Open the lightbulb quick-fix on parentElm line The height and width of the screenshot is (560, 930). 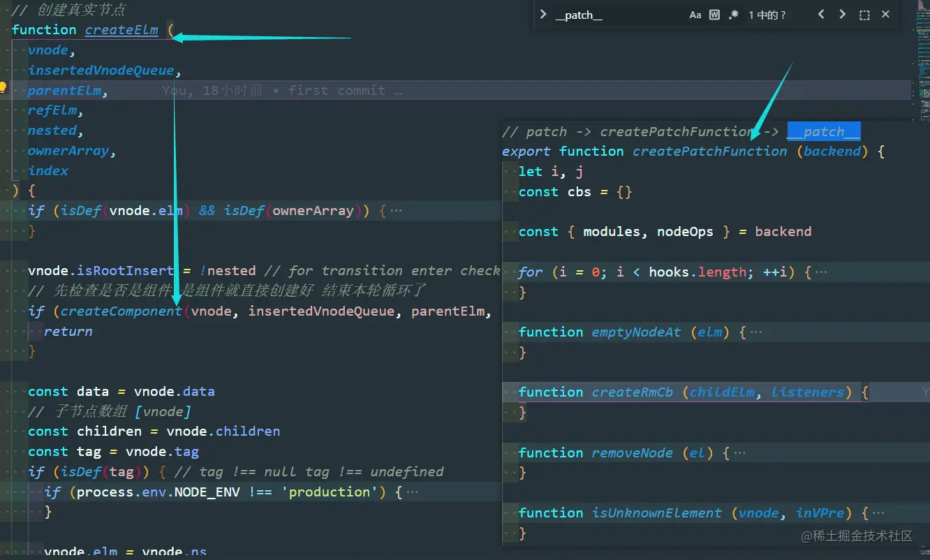pyautogui.click(x=3, y=88)
